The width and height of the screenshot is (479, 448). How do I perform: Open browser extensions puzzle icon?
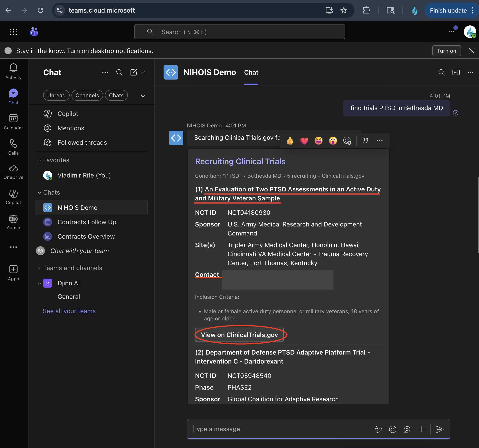[x=366, y=10]
